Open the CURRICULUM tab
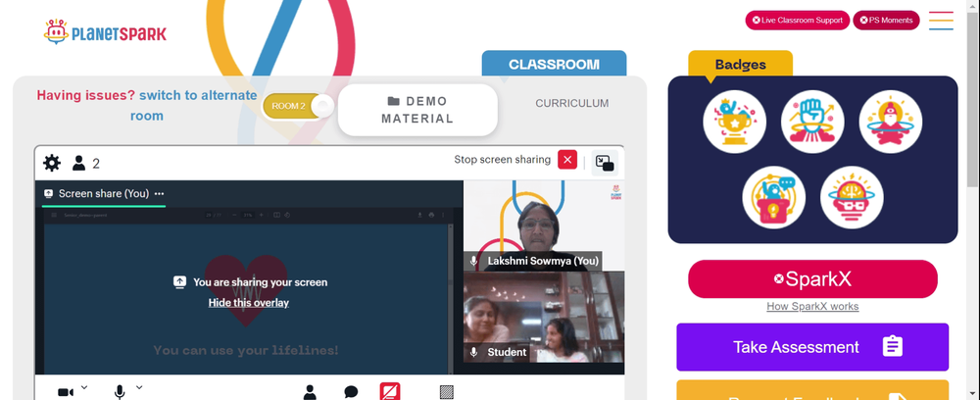Viewport: 980px width, 400px height. coord(572,103)
